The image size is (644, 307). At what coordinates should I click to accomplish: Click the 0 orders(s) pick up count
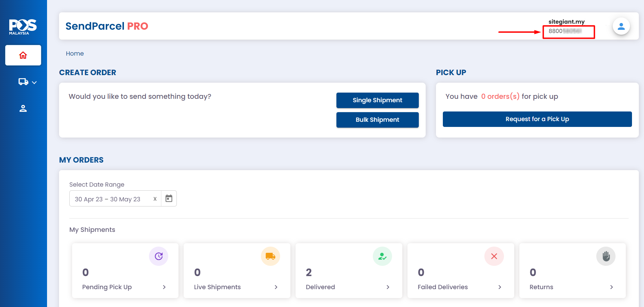pyautogui.click(x=500, y=96)
